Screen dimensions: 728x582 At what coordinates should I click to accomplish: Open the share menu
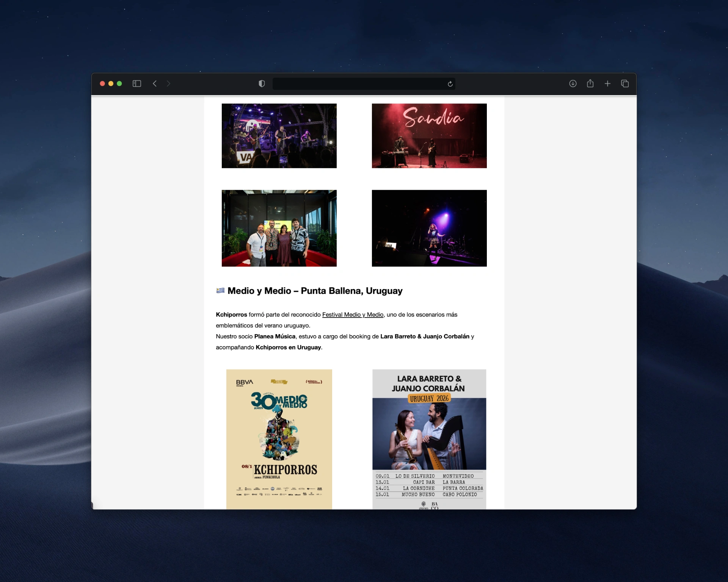tap(590, 83)
